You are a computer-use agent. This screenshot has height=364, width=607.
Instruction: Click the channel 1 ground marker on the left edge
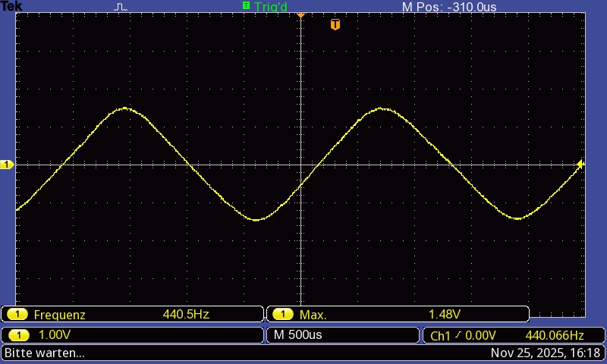[7, 165]
